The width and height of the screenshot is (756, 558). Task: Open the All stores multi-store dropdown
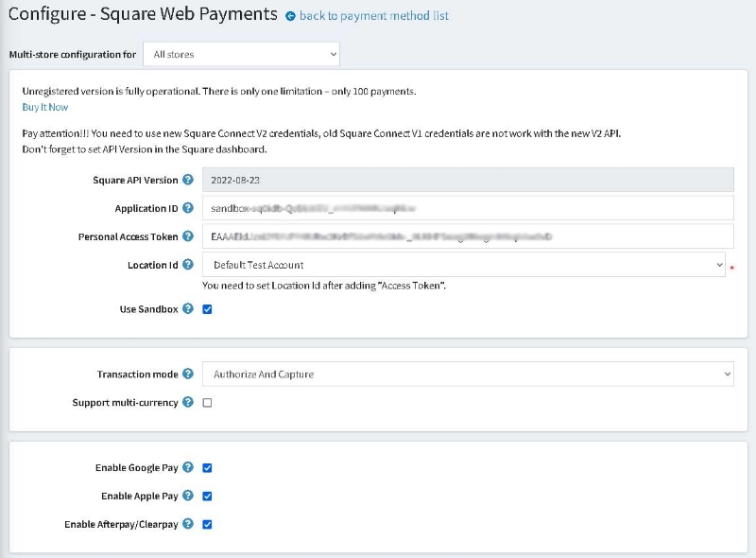[242, 54]
